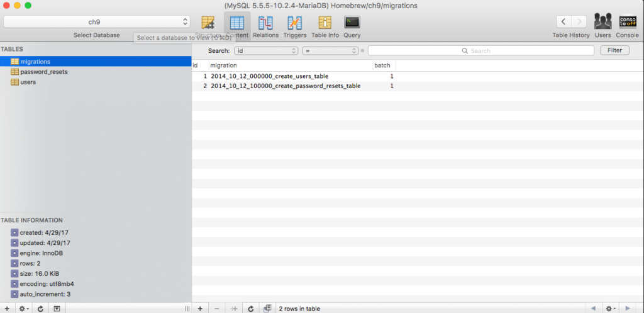Refresh the tables list
644x313 pixels.
(x=40, y=309)
